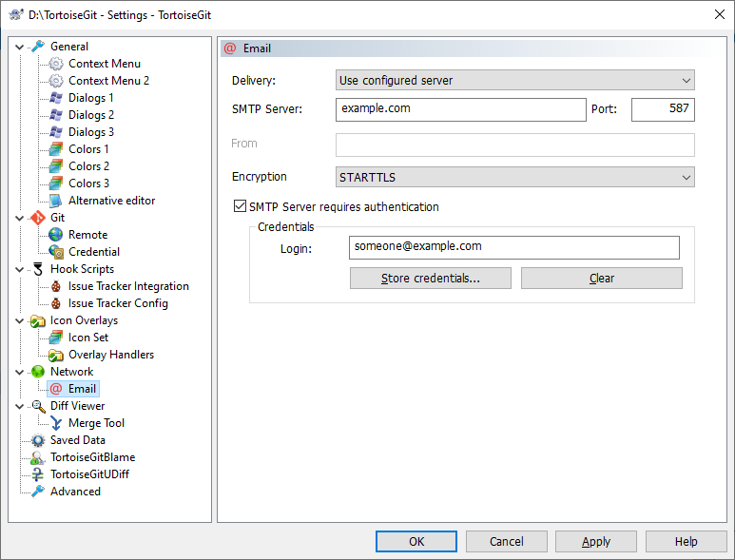This screenshot has width=735, height=560.
Task: Click the Alternative editor notepad icon
Action: click(56, 201)
